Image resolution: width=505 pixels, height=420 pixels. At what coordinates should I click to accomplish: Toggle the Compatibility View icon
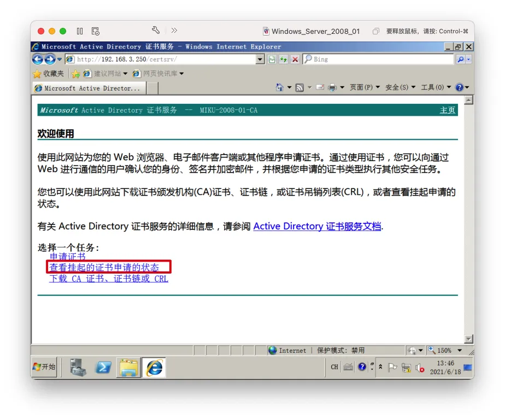click(272, 59)
